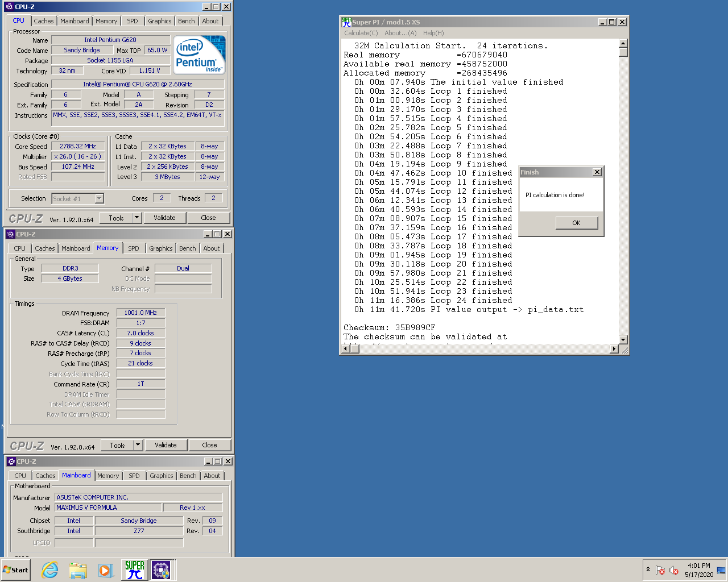Viewport: 728px width, 582px height.
Task: Select Graphics tab in top CPU-Z window
Action: [x=160, y=21]
